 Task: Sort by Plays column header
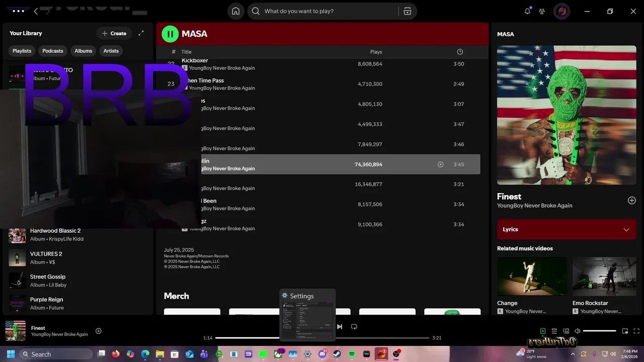click(376, 52)
